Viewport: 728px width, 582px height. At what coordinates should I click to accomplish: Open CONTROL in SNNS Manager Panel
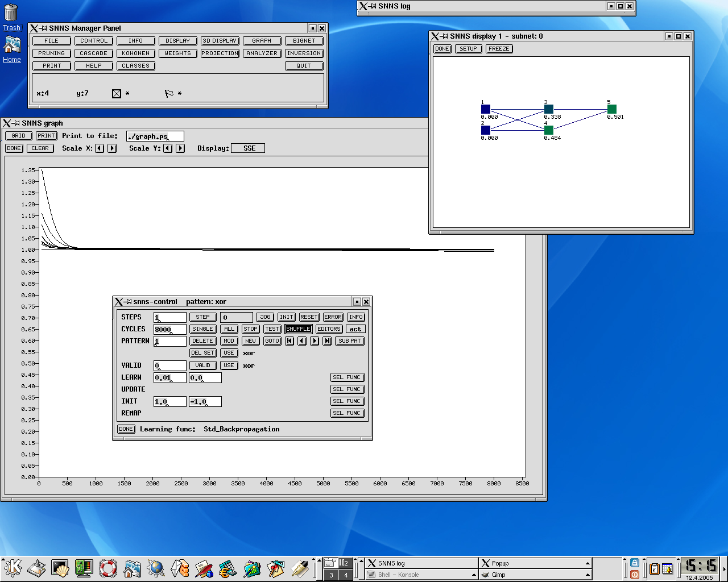(94, 41)
